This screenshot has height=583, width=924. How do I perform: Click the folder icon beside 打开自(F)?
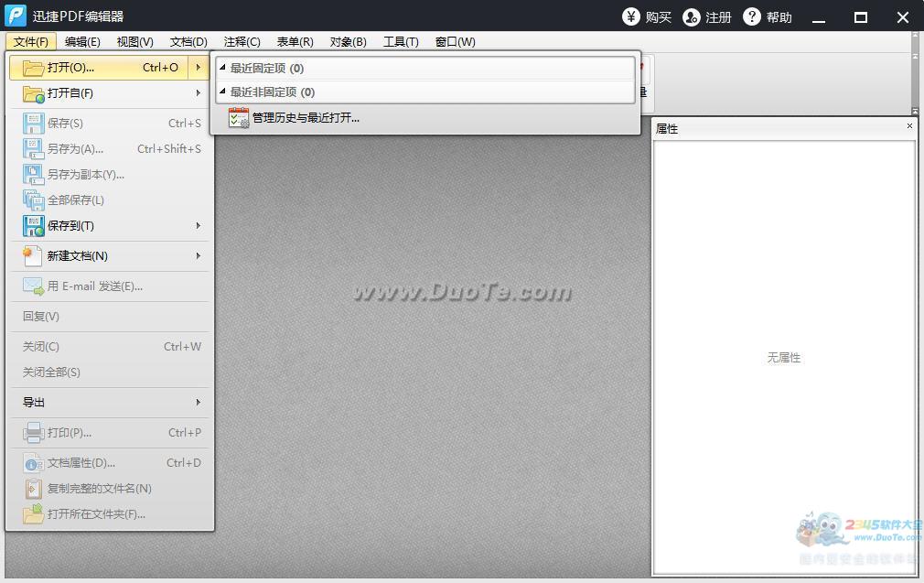33,93
